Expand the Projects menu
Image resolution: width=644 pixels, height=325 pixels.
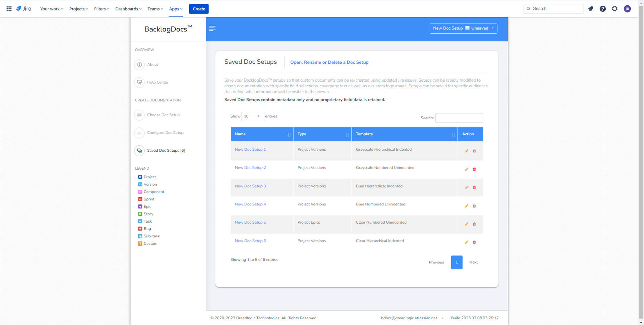point(78,9)
